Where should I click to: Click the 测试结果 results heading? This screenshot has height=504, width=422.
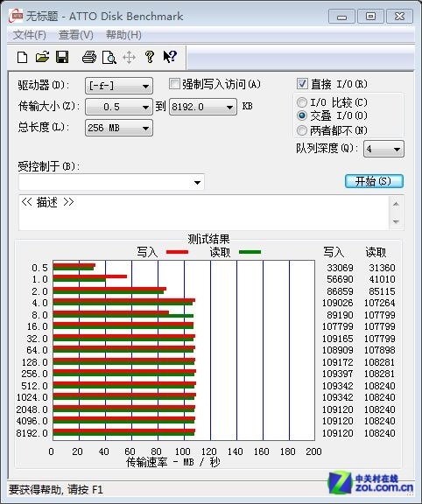(x=208, y=239)
